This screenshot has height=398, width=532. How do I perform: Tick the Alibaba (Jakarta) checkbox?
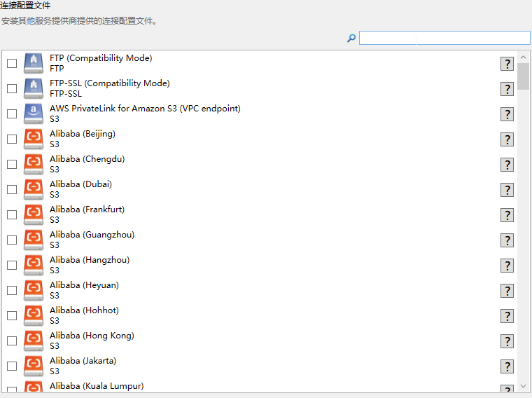pos(12,366)
